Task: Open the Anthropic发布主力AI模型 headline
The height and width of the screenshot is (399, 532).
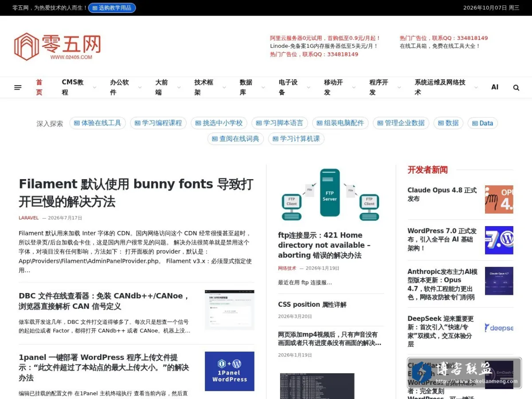Action: 442,284
